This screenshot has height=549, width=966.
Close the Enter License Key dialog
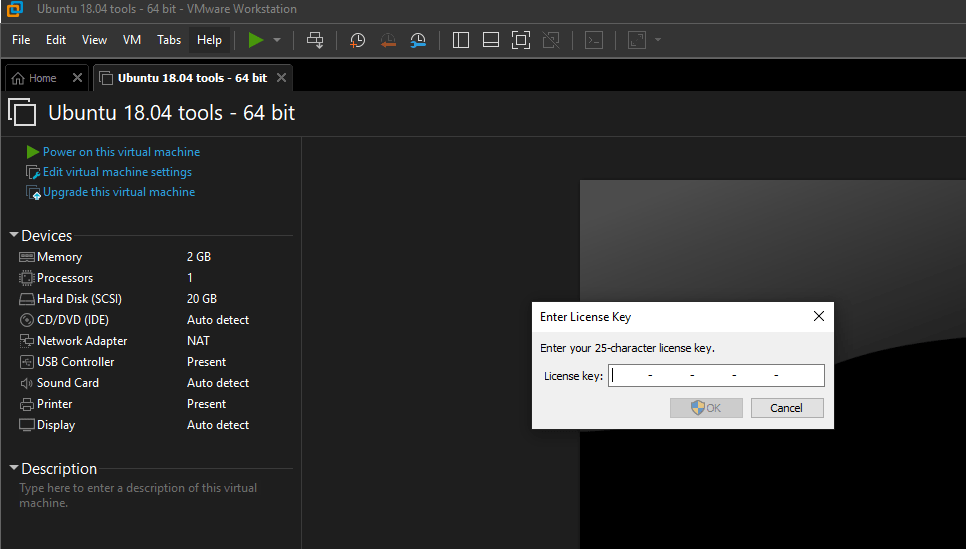pyautogui.click(x=818, y=316)
